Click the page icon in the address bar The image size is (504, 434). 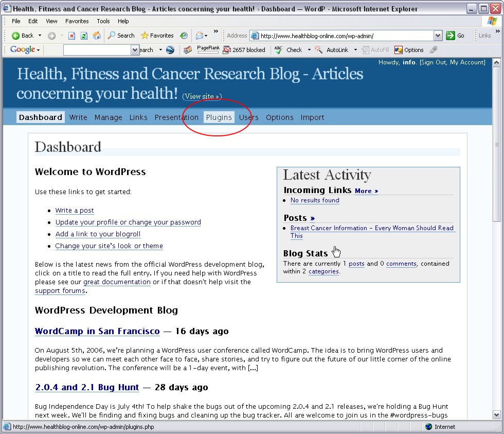coord(255,36)
